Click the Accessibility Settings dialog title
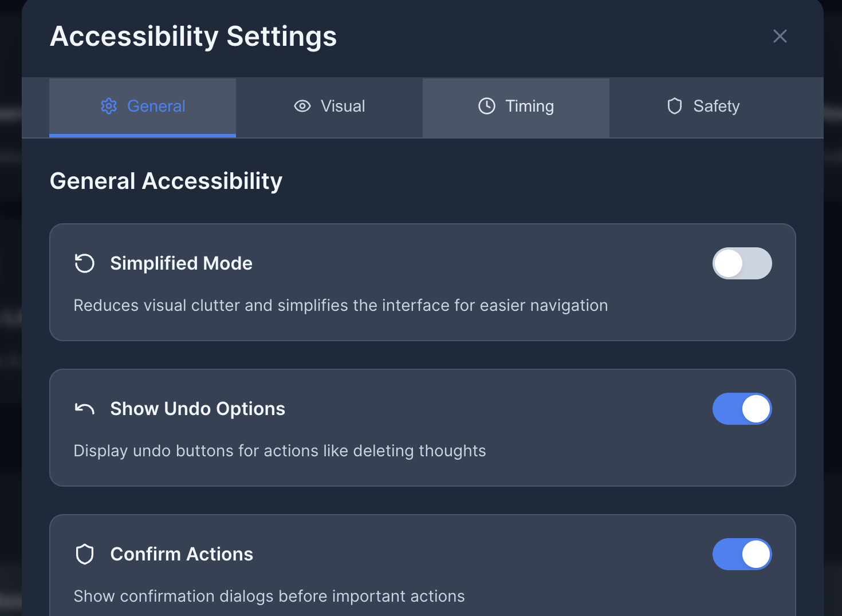Image resolution: width=842 pixels, height=616 pixels. pos(194,37)
